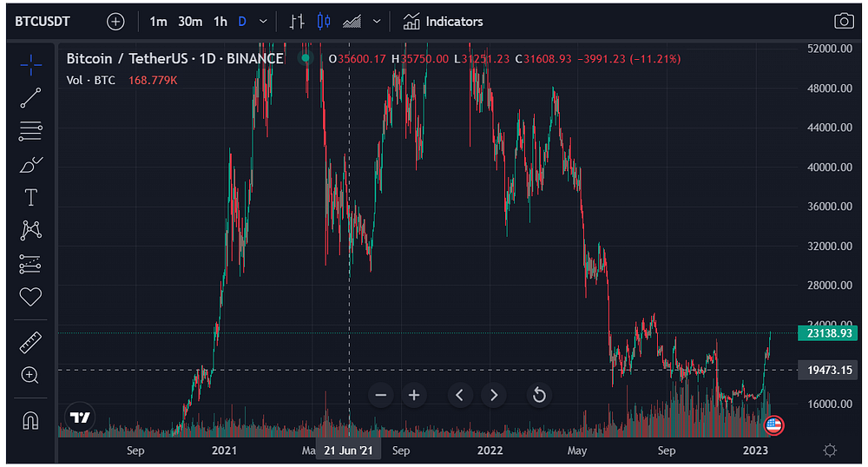Click the crosshair price label 19473.15
Viewport: 868px width, 467px height.
(x=829, y=370)
